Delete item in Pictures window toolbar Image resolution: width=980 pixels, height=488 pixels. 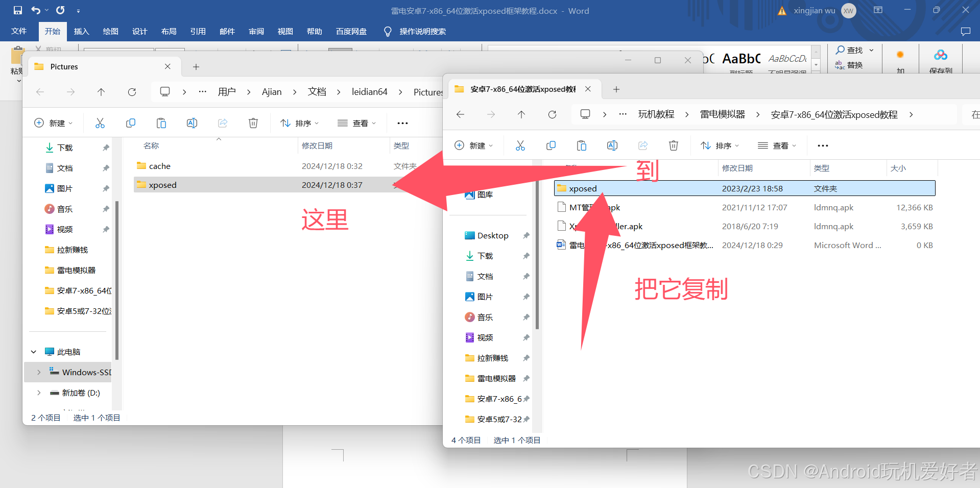coord(253,123)
